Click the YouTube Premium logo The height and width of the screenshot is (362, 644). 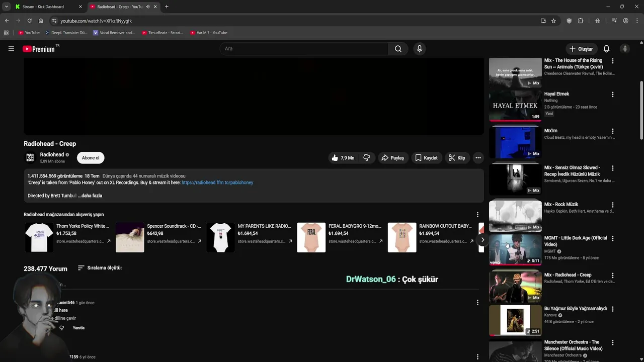tap(39, 49)
